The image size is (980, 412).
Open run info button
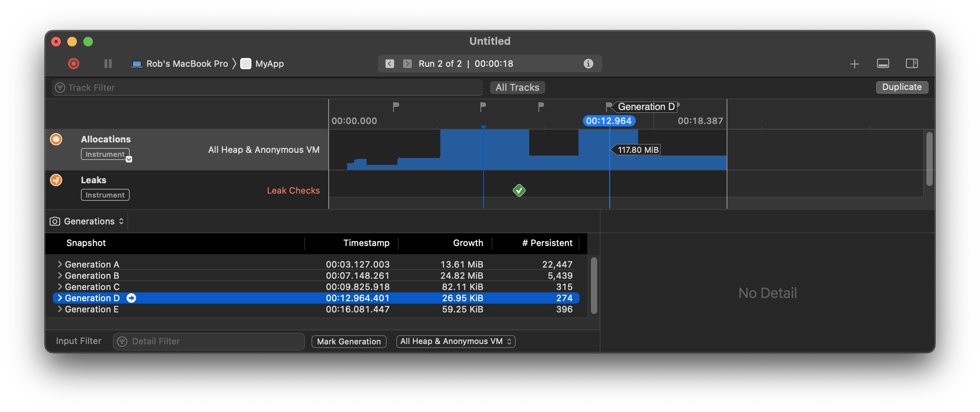(x=588, y=64)
